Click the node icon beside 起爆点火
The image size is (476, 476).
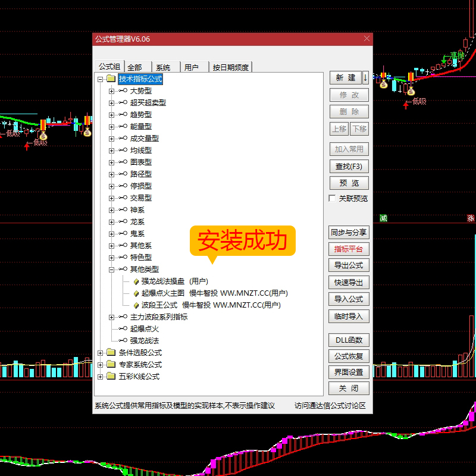(x=123, y=328)
